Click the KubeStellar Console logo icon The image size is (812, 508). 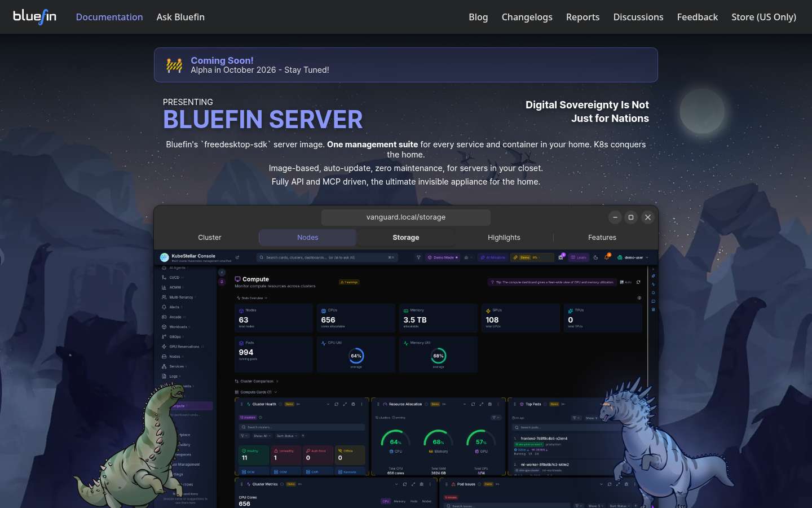click(x=165, y=257)
